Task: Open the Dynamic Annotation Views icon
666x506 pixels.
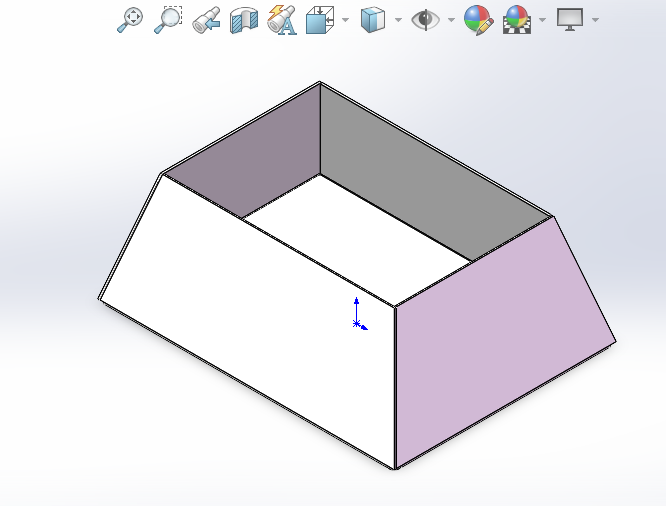Action: pos(282,20)
